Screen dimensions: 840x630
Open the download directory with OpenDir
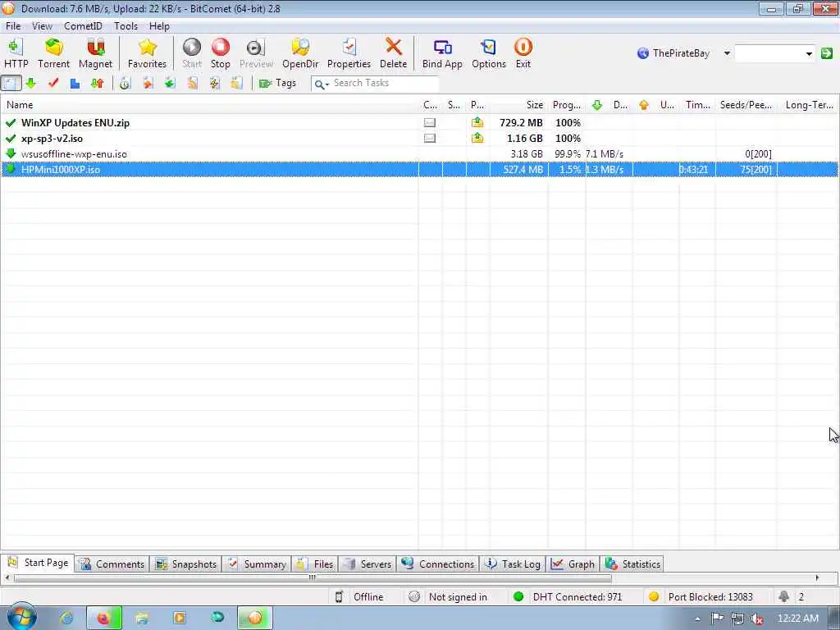(300, 53)
